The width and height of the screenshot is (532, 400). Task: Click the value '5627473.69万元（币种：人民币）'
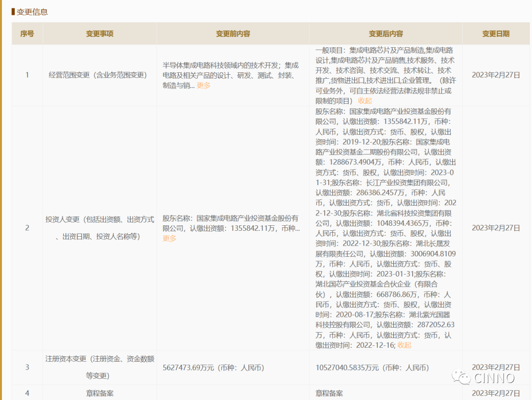point(213,368)
